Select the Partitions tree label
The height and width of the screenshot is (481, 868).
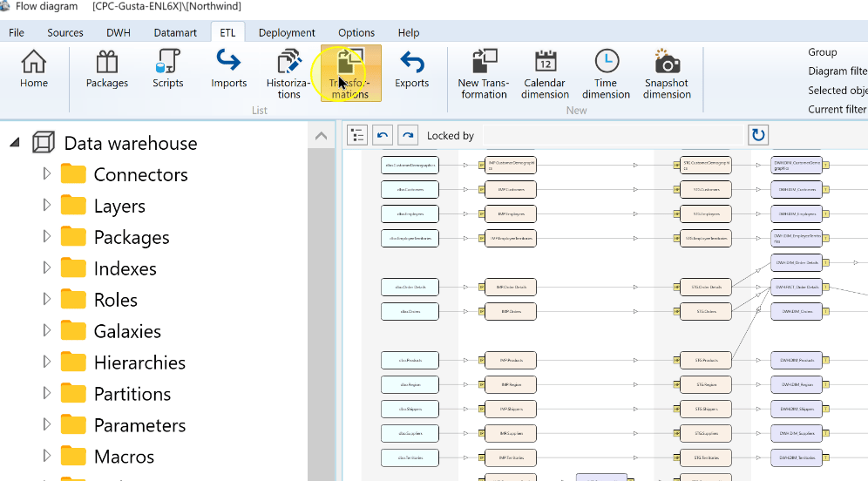(132, 394)
